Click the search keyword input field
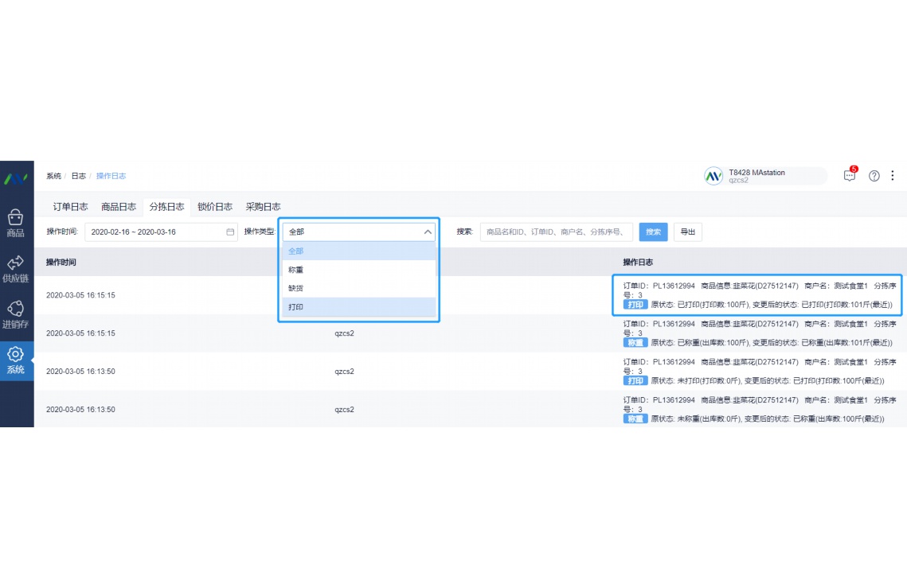 556,232
